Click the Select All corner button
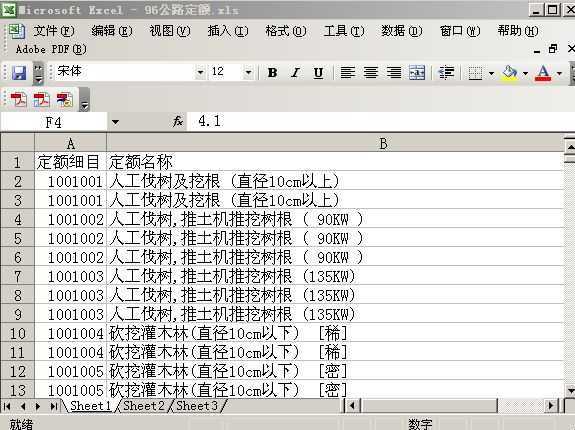Screen dimensions: 575x430 (17, 143)
